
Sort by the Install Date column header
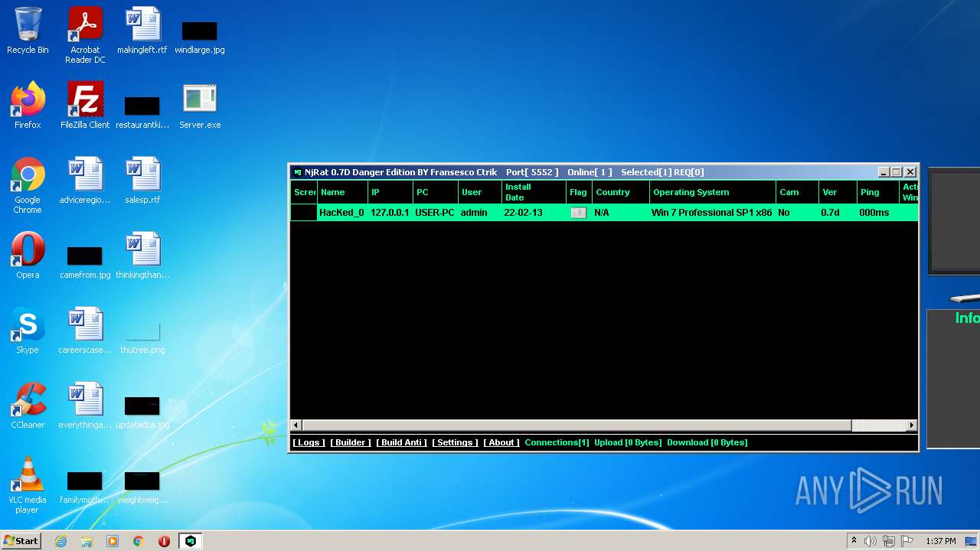534,192
